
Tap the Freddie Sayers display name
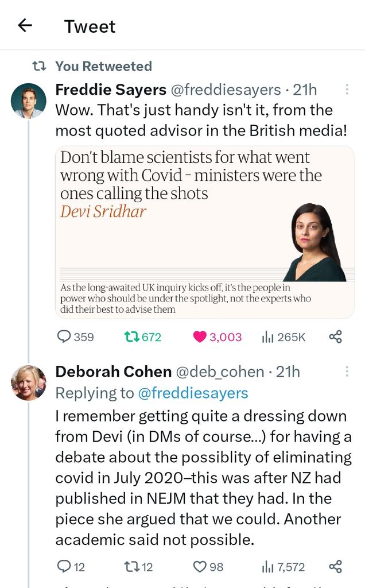coord(111,90)
